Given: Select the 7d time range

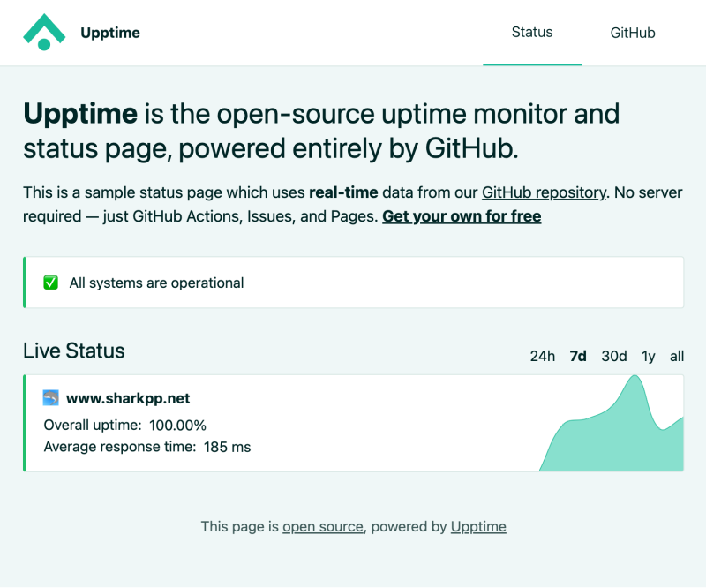Looking at the screenshot, I should [578, 356].
